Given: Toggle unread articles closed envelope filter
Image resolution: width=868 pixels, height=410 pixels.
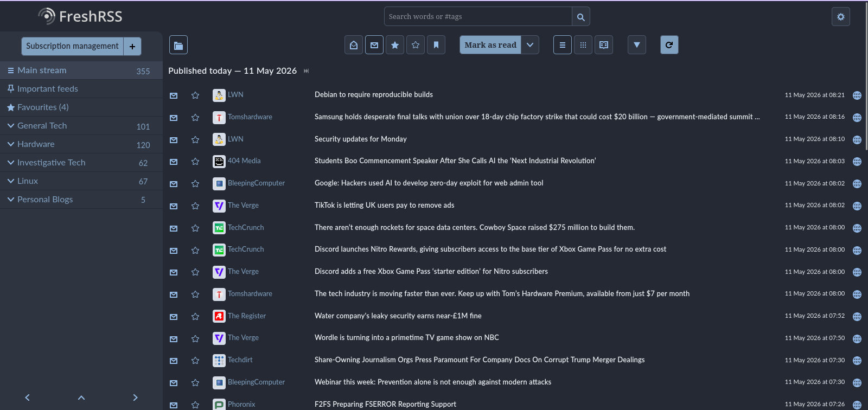Looking at the screenshot, I should pos(374,45).
